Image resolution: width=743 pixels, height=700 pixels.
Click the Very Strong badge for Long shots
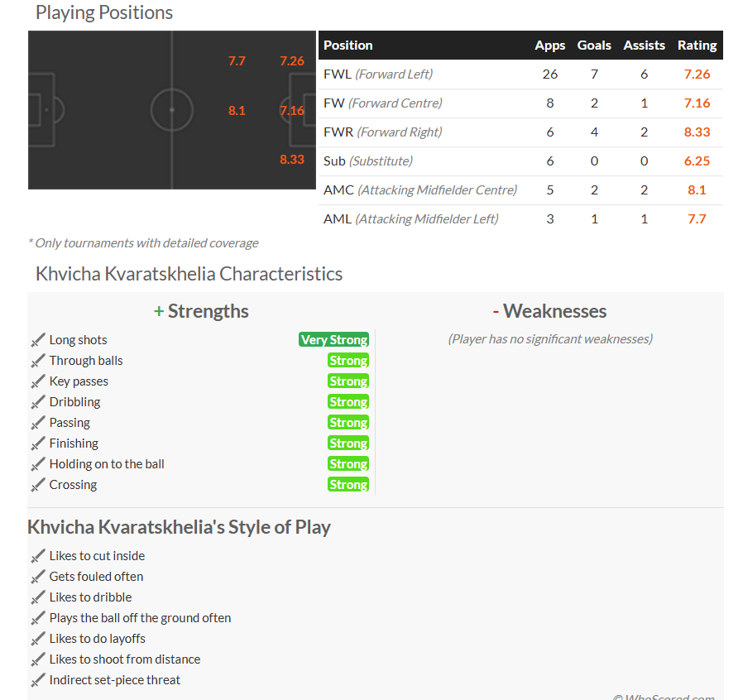tap(334, 340)
